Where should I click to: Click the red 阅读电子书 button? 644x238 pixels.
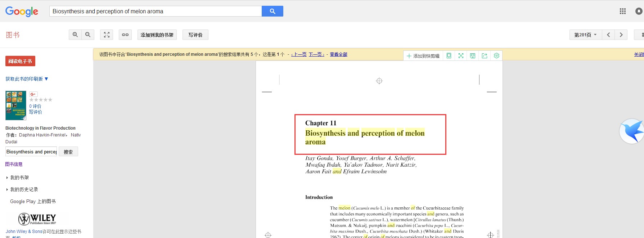click(x=20, y=61)
